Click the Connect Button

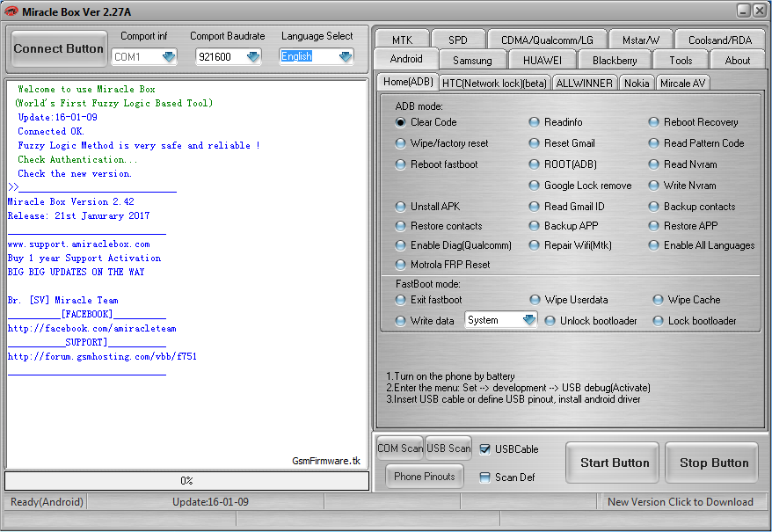[59, 48]
